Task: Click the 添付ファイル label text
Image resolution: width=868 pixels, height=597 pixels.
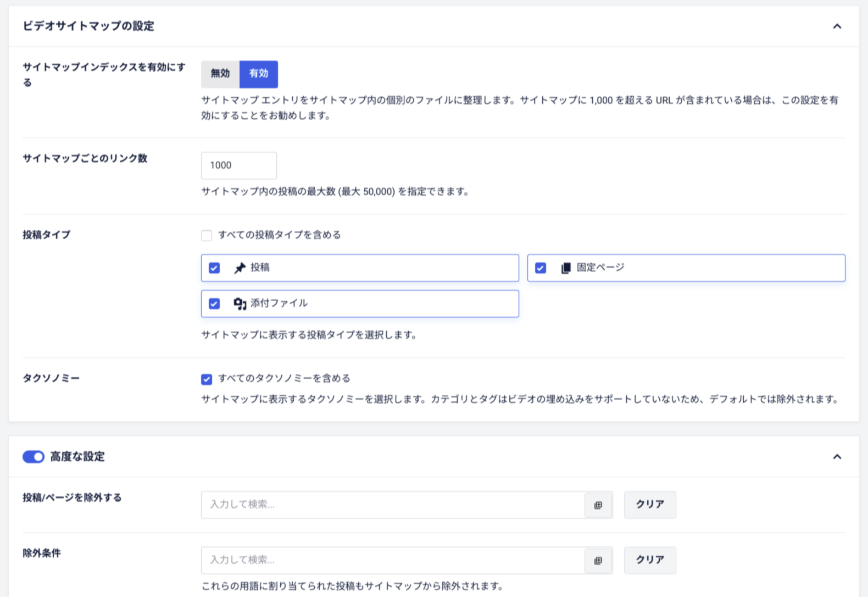Action: click(279, 303)
